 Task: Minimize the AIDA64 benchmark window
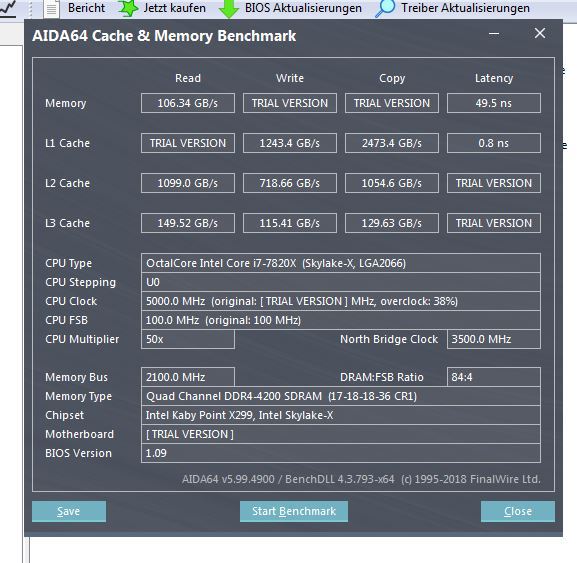[x=494, y=34]
